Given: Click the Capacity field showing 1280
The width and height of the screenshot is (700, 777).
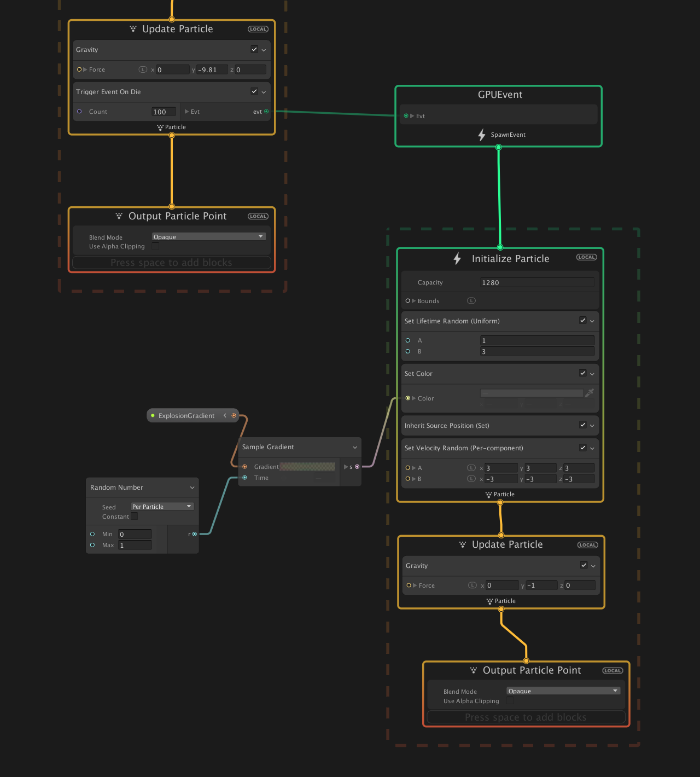Looking at the screenshot, I should click(537, 283).
